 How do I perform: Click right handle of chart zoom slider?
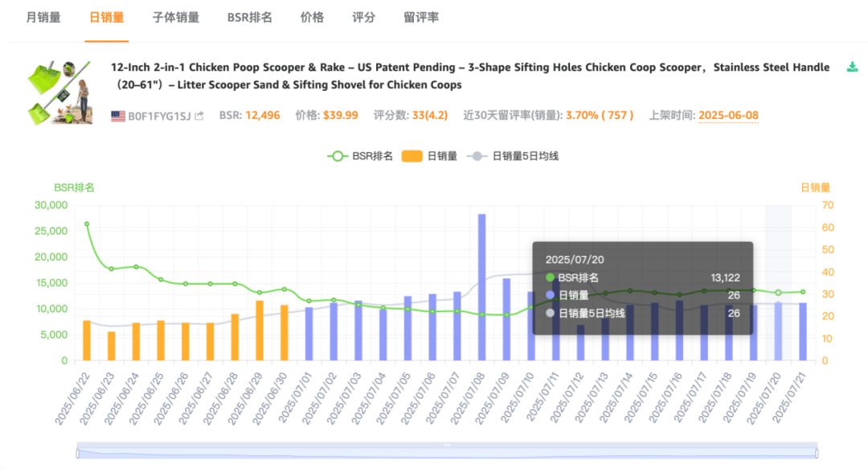point(817,454)
